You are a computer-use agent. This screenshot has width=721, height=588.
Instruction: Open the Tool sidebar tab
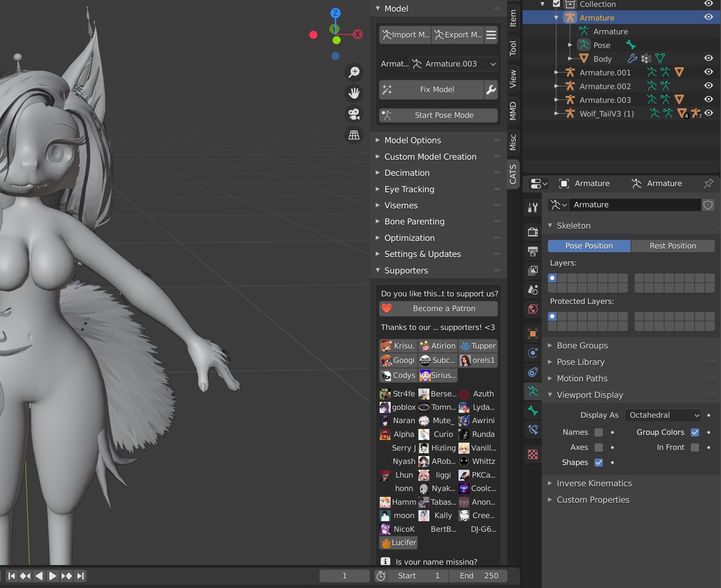pyautogui.click(x=513, y=48)
